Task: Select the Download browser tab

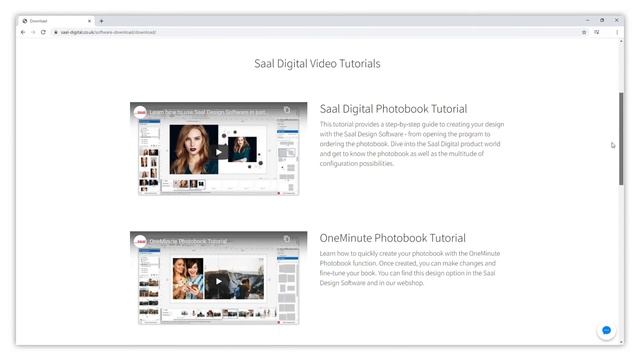Action: pos(56,21)
